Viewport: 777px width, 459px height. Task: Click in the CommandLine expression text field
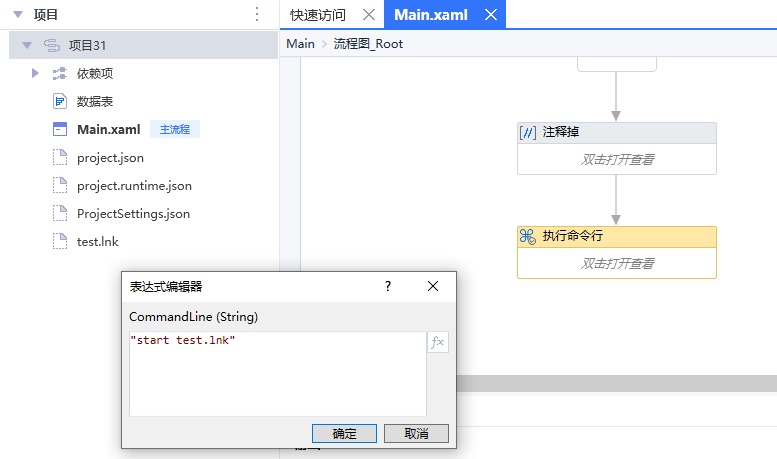(x=277, y=373)
